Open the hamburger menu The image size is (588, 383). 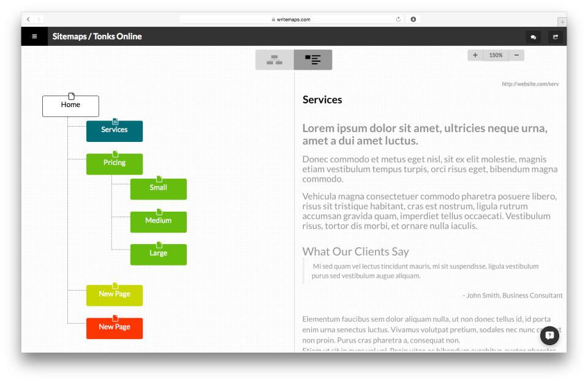34,36
